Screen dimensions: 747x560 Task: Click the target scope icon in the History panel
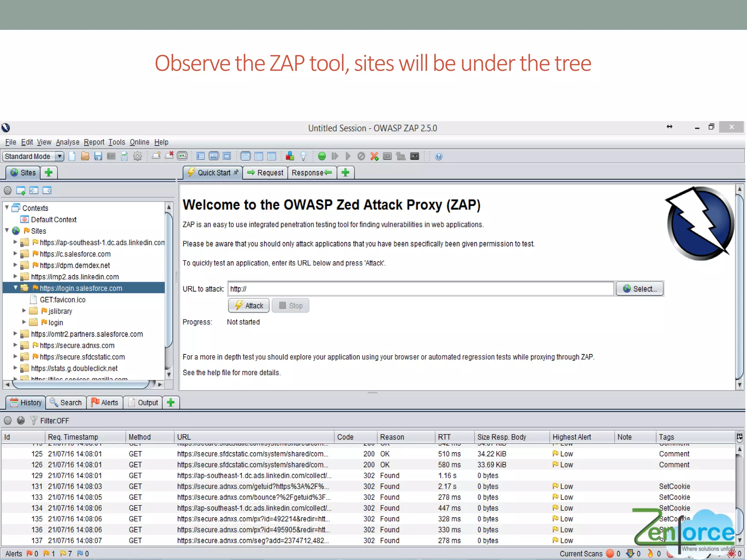[8, 420]
